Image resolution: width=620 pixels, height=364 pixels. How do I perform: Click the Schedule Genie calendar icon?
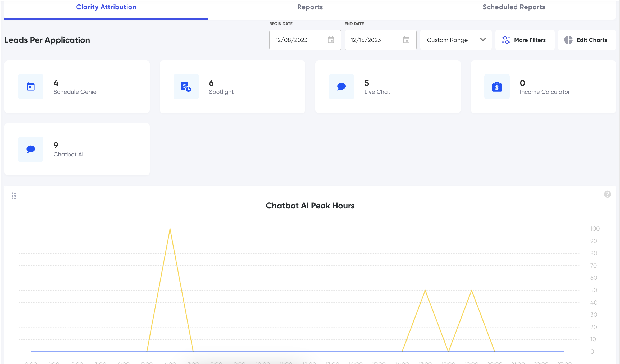pyautogui.click(x=31, y=87)
